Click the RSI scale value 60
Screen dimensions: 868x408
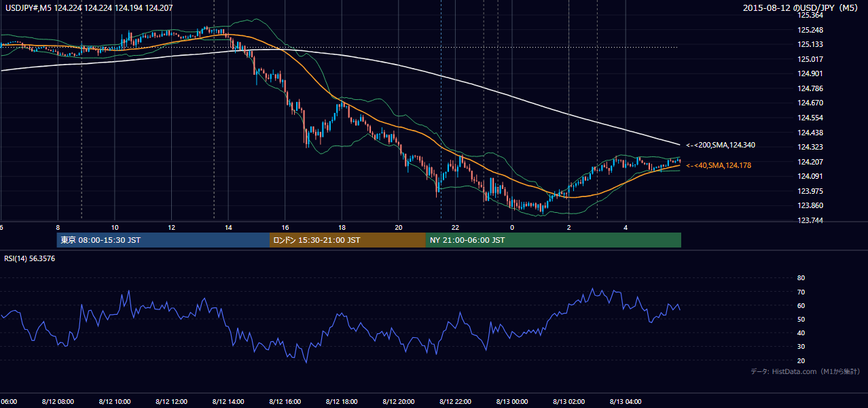click(x=801, y=305)
